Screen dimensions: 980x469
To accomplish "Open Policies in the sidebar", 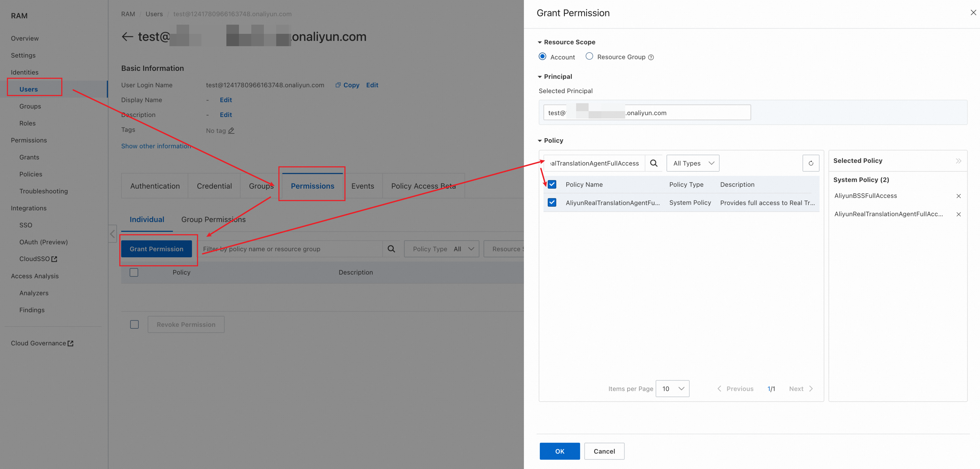I will point(31,174).
